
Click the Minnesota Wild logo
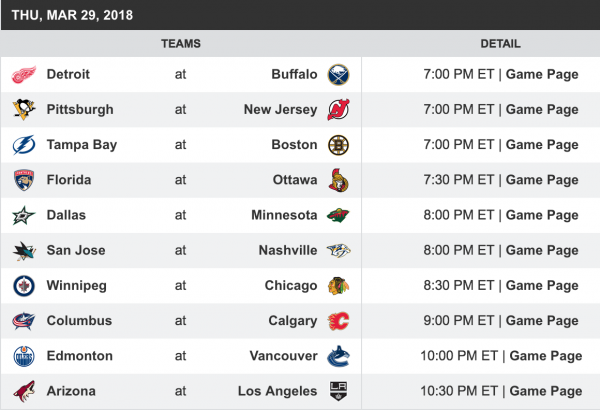(339, 215)
